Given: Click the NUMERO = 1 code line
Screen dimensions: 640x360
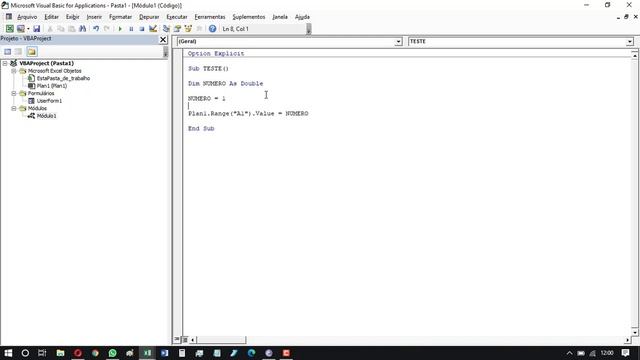Looking at the screenshot, I should (207, 98).
